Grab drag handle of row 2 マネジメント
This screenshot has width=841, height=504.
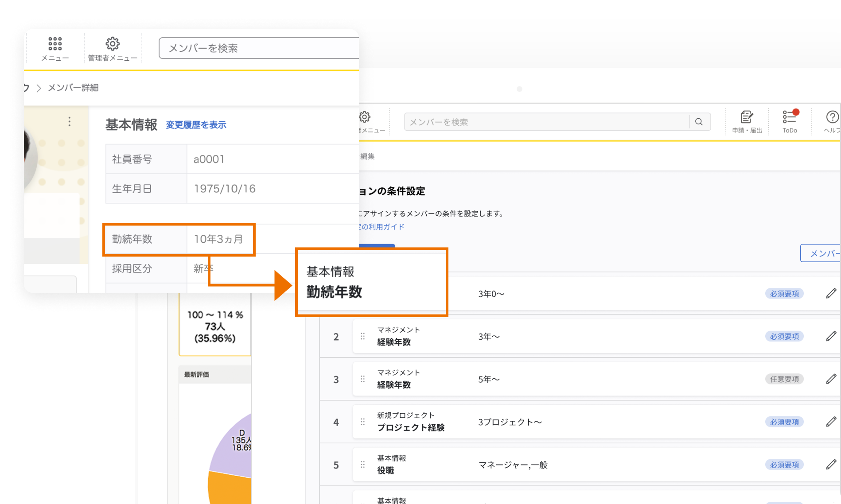point(363,336)
